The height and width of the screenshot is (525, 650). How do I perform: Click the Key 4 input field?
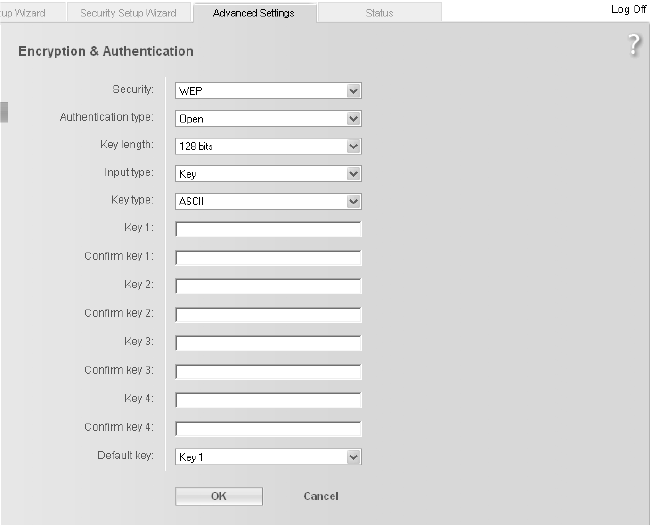pyautogui.click(x=267, y=400)
